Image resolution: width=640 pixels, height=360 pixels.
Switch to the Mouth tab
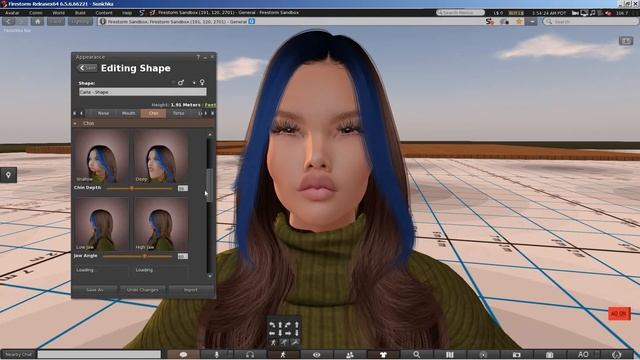coord(129,113)
